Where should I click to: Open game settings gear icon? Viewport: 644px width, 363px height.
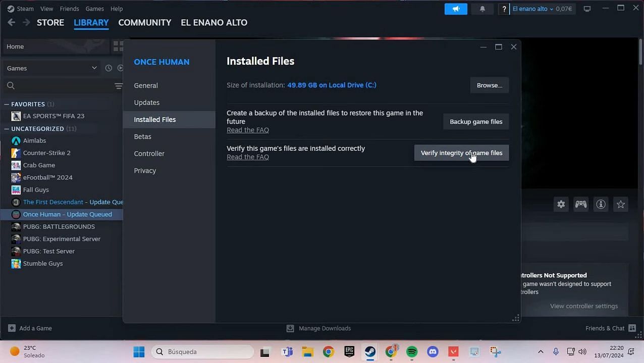coord(561,204)
